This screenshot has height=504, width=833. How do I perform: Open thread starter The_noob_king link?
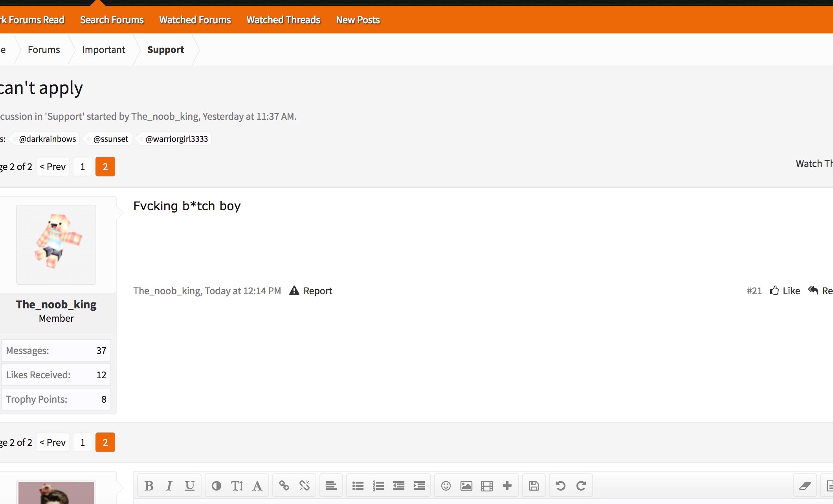[165, 116]
